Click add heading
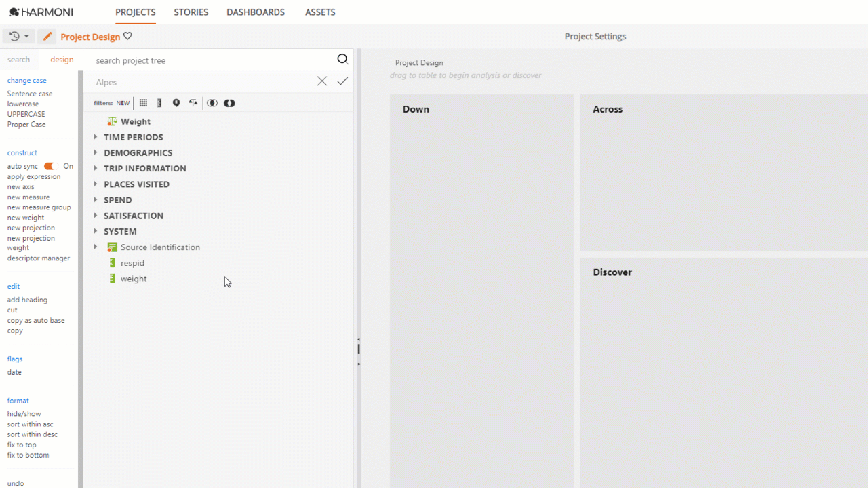 coord(27,300)
